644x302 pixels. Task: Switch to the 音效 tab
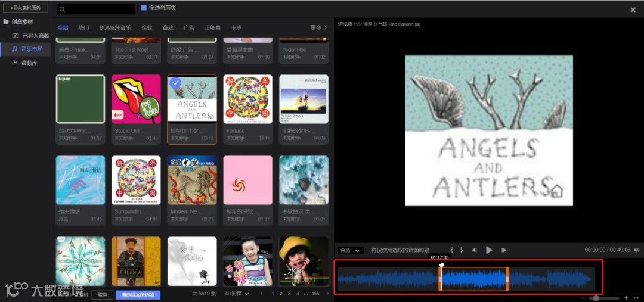(x=168, y=27)
